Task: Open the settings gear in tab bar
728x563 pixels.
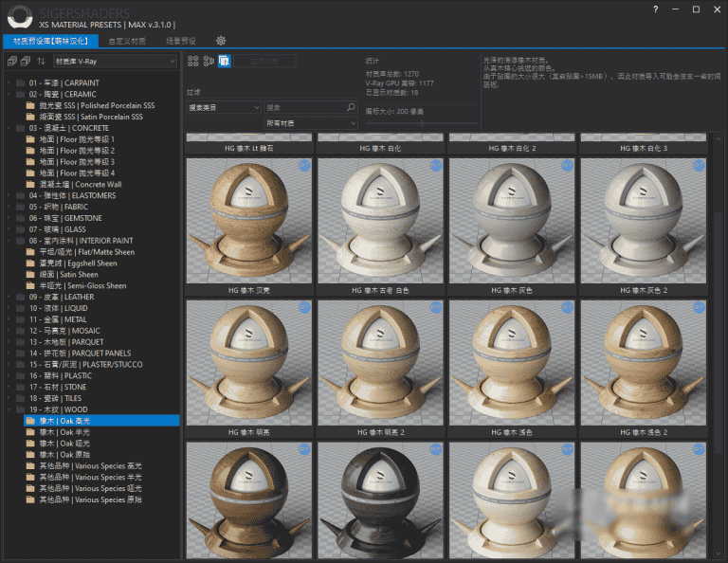Action: point(221,41)
